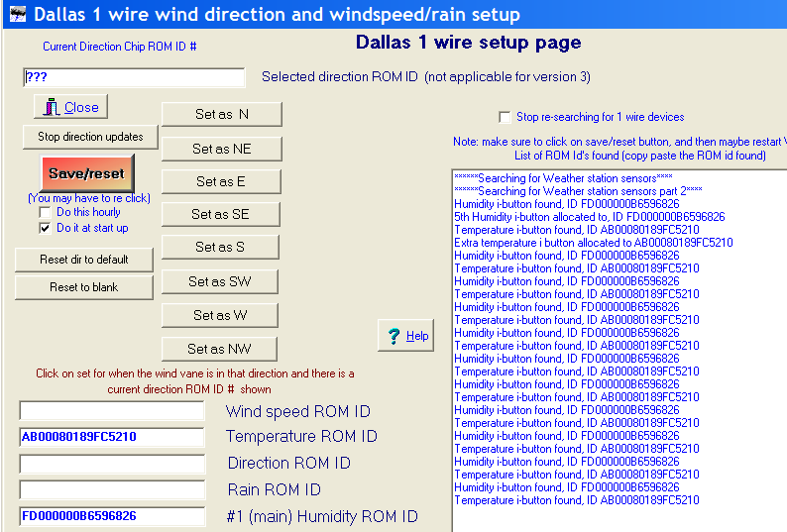Click the Rain ROM ID field
787x532 pixels.
tap(112, 489)
